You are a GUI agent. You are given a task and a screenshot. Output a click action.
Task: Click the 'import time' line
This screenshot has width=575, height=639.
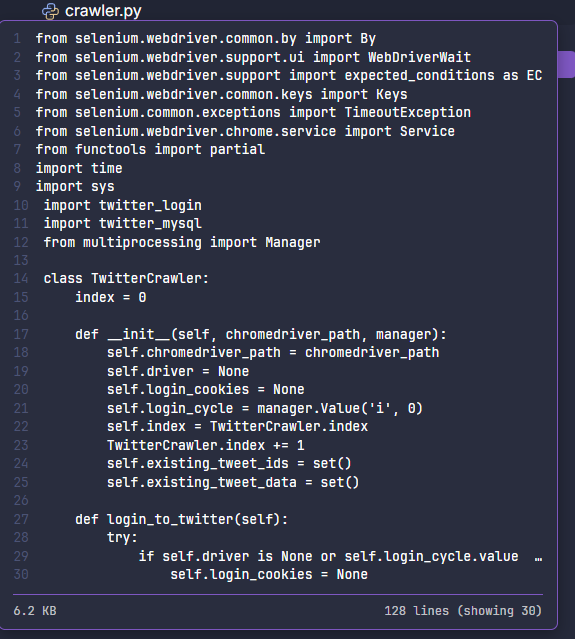click(x=79, y=168)
